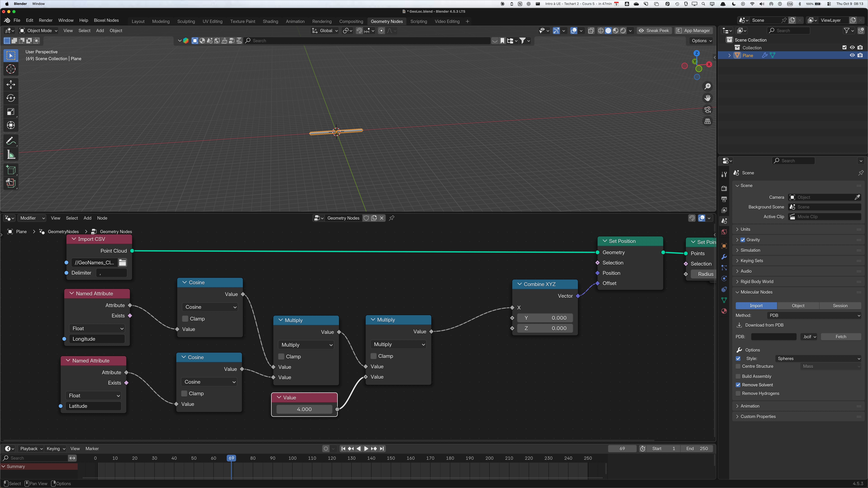
Task: Play the animation forward
Action: 366,449
